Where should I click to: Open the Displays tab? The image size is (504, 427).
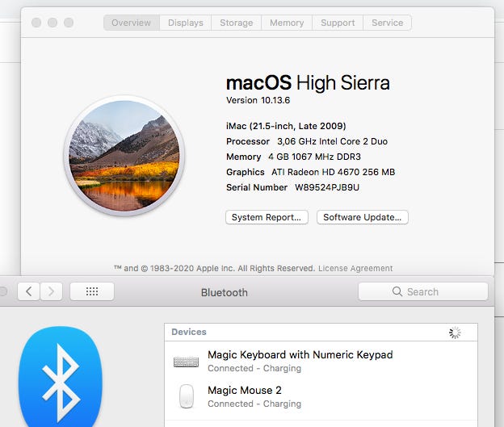(186, 23)
